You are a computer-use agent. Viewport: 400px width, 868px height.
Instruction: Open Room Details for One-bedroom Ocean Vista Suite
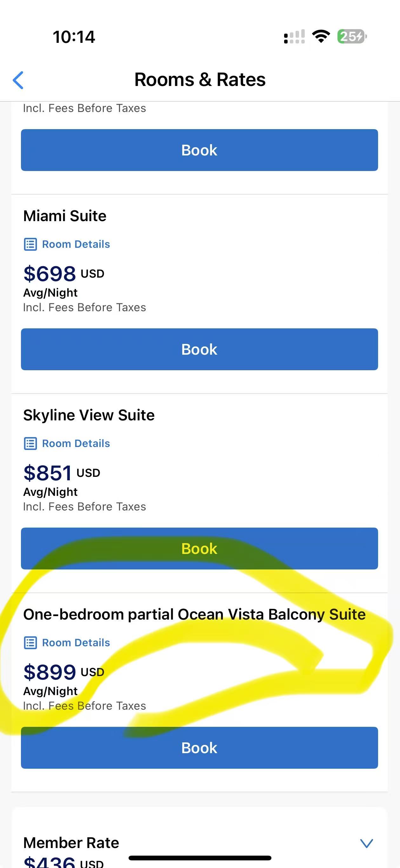(76, 642)
